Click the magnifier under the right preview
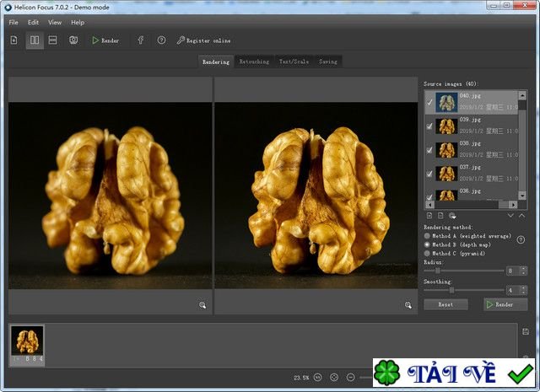This screenshot has height=392, width=540. [408, 305]
